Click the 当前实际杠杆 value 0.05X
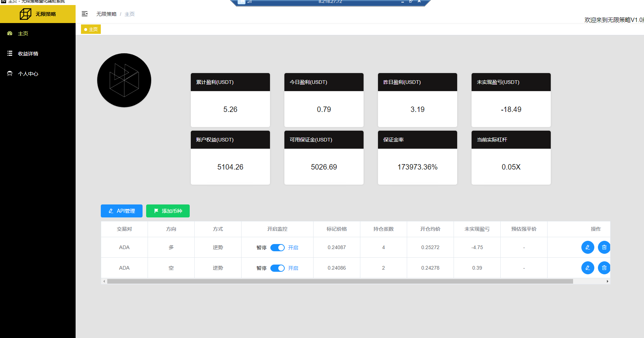 coord(511,167)
